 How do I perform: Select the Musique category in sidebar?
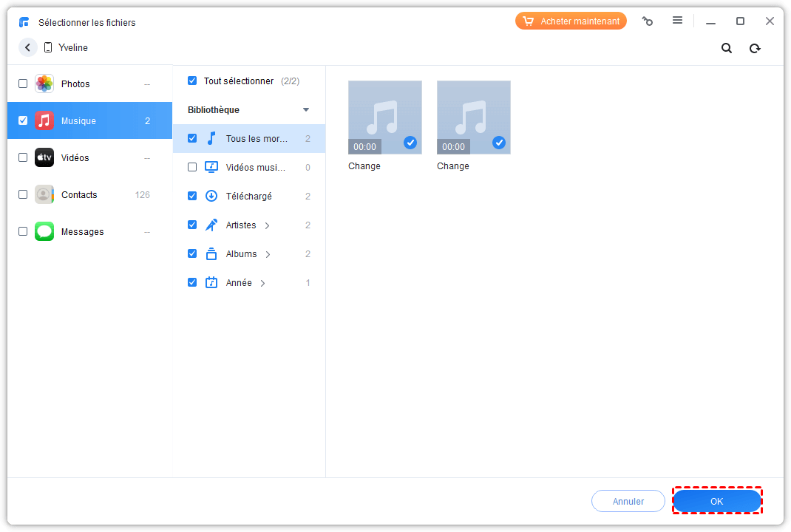pos(78,120)
